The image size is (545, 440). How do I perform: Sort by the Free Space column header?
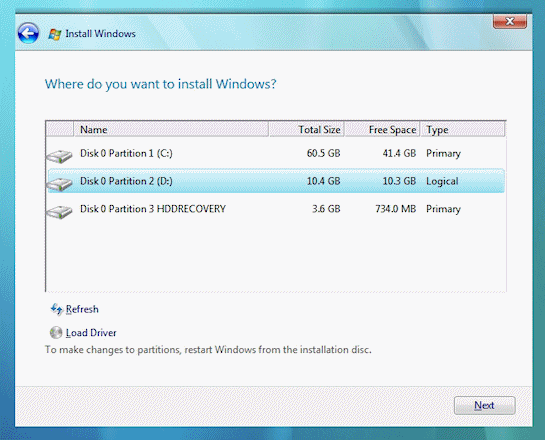tap(382, 130)
